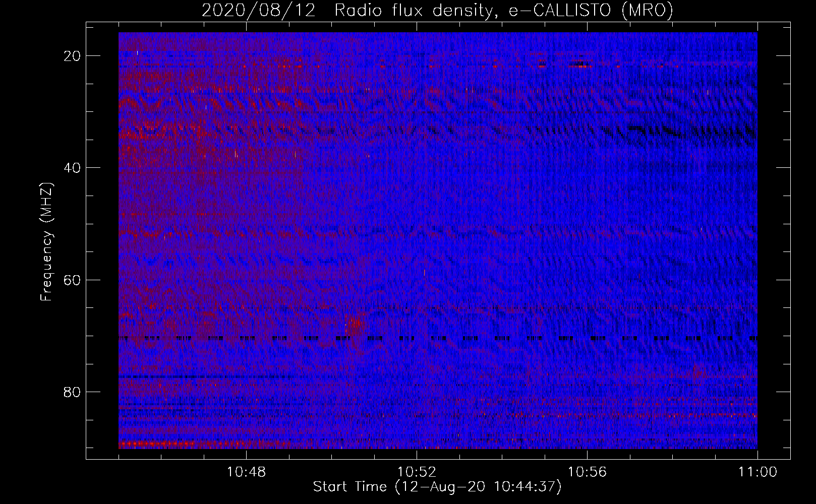Select the 'Frequency (MHZ)' y-axis label
This screenshot has height=504, width=816.
(x=46, y=242)
